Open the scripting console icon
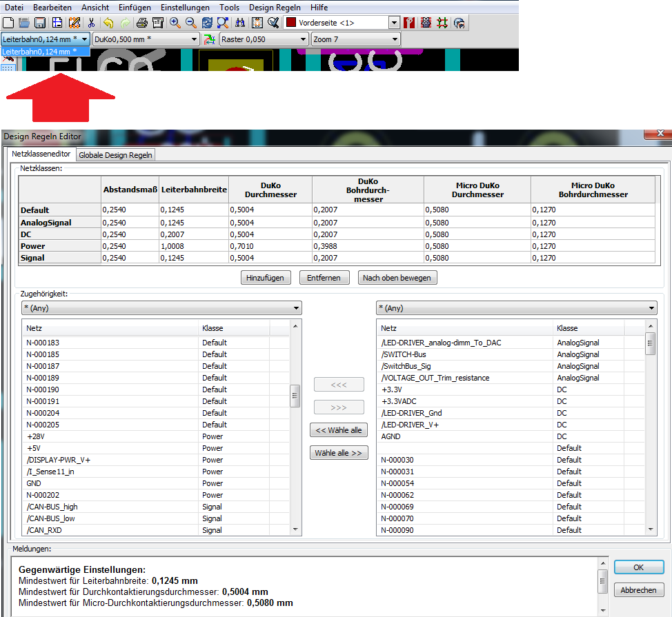 tap(459, 23)
